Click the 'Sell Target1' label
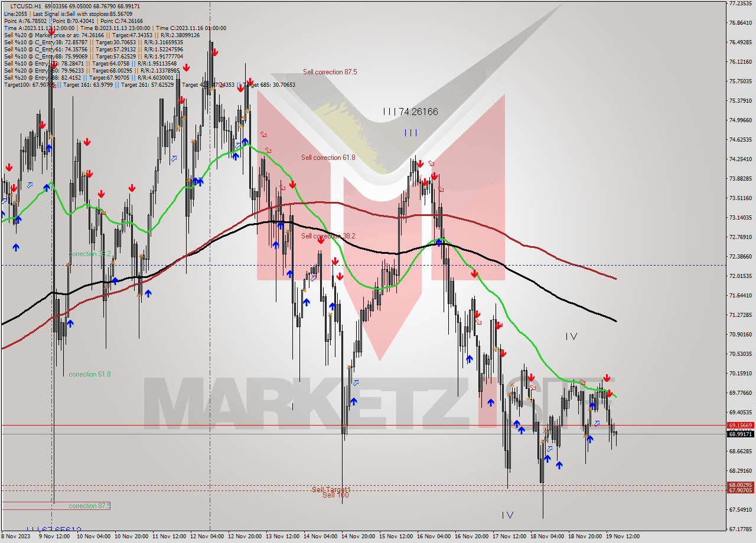Screen dimensions: 756x543 pos(331,489)
